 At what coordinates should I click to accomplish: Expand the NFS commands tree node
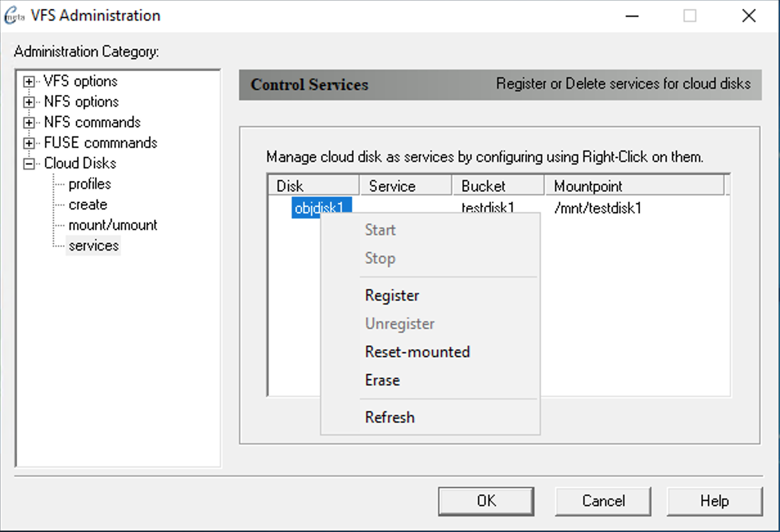tap(29, 123)
